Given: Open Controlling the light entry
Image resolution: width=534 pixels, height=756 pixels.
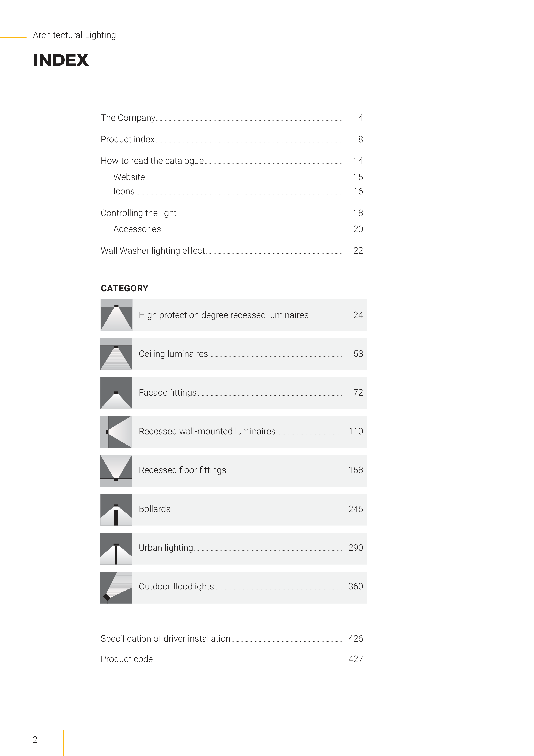Looking at the screenshot, I should click(139, 213).
